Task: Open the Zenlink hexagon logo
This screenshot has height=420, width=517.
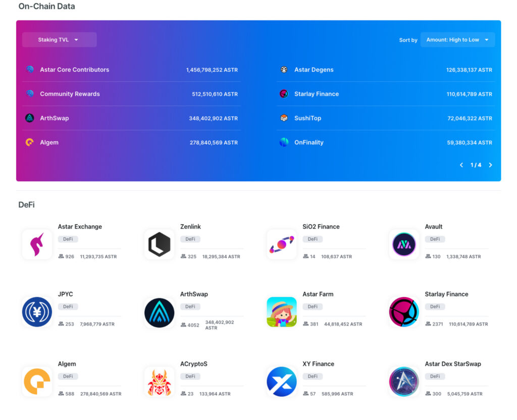Action: coord(159,244)
